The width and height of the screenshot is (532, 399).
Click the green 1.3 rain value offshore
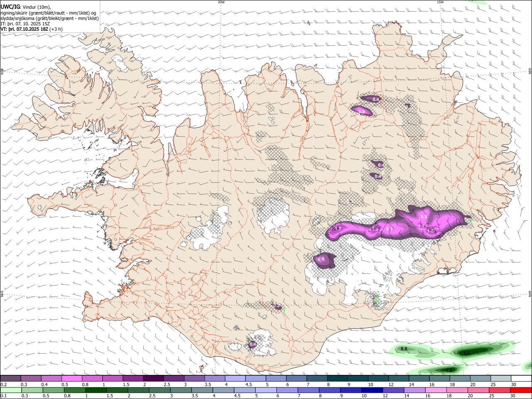pos(466,352)
